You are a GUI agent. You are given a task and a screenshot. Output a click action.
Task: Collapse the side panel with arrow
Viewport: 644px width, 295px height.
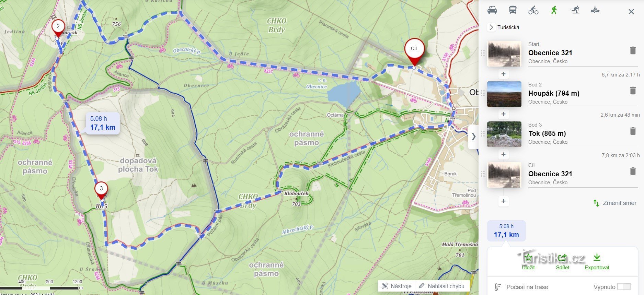(x=473, y=137)
